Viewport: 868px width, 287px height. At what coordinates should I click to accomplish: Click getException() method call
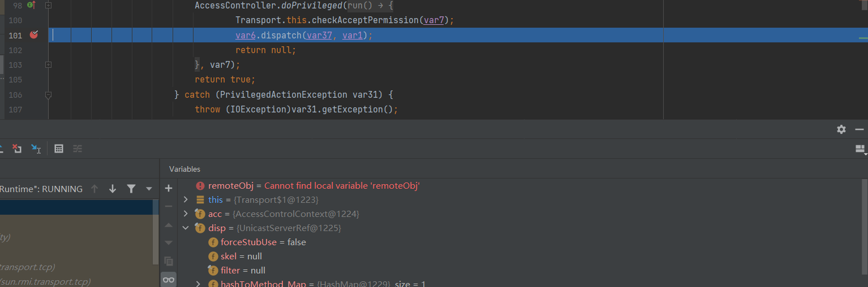click(356, 109)
